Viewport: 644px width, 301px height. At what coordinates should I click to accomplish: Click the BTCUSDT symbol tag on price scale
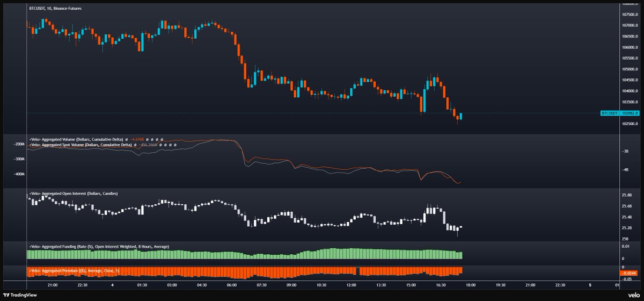click(x=610, y=113)
